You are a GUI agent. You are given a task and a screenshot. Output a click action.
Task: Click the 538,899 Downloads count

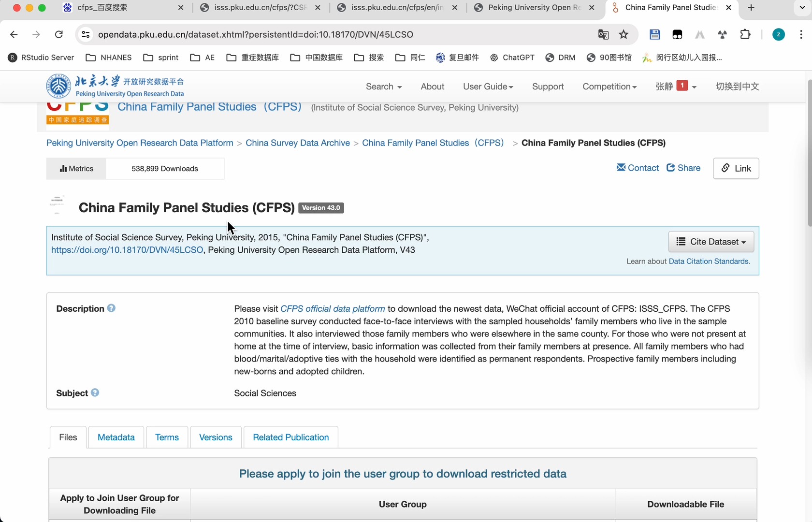point(165,169)
